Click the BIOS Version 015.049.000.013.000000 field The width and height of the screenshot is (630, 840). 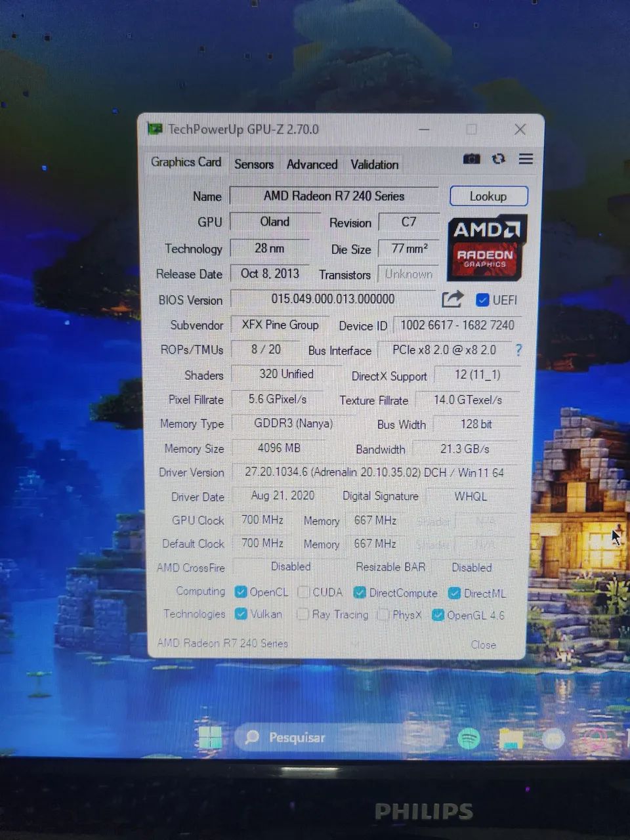333,299
